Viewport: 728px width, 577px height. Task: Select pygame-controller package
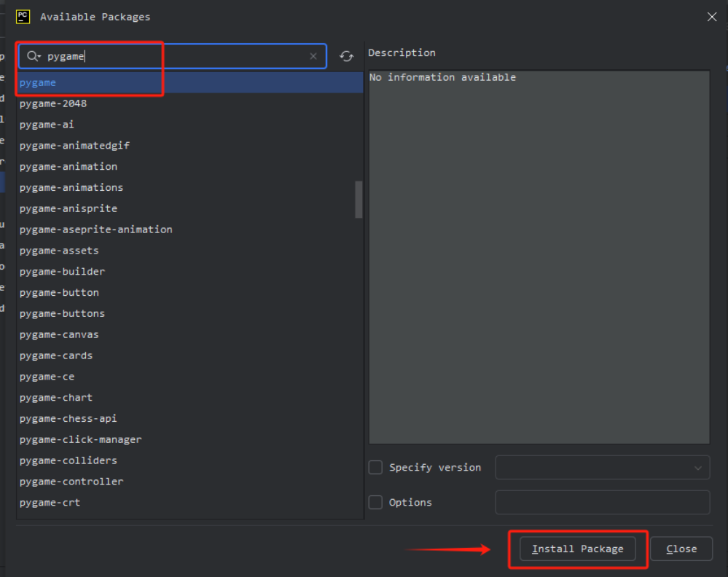click(190, 482)
